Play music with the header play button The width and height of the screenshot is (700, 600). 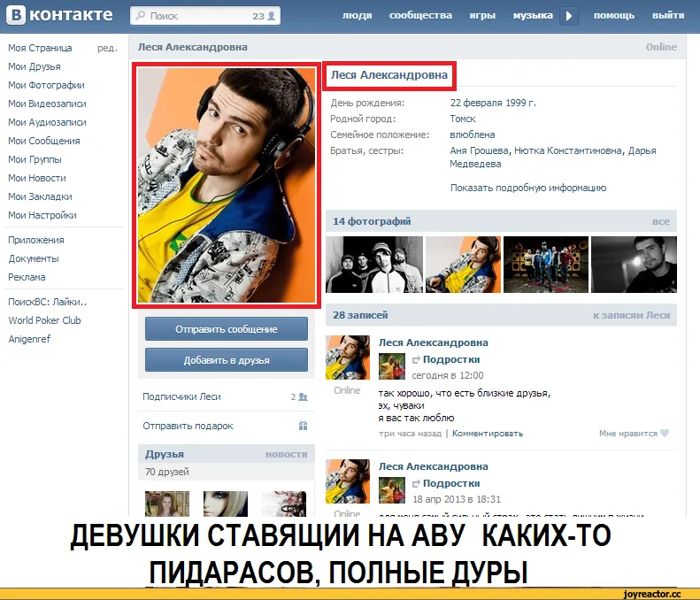click(569, 16)
